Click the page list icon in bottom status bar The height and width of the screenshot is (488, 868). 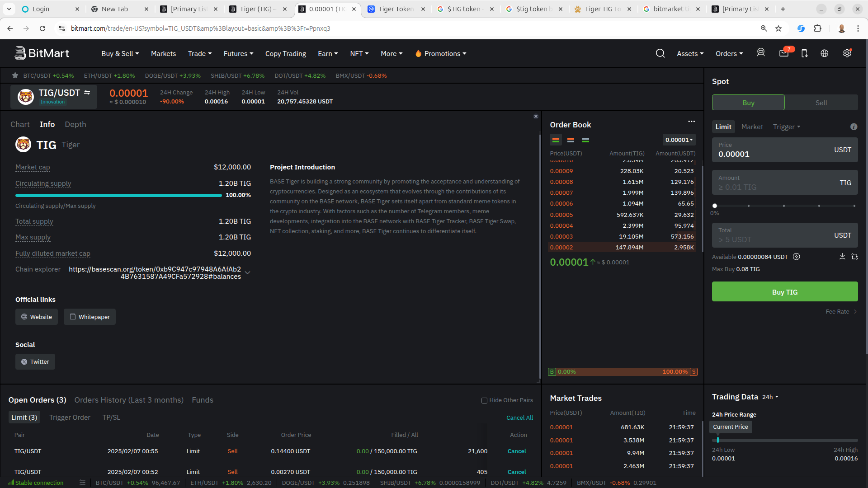(82, 483)
